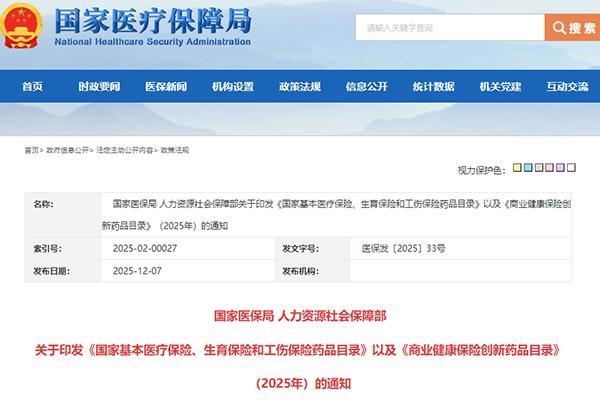
Task: Click the 视力保护色 label
Action: [x=481, y=170]
